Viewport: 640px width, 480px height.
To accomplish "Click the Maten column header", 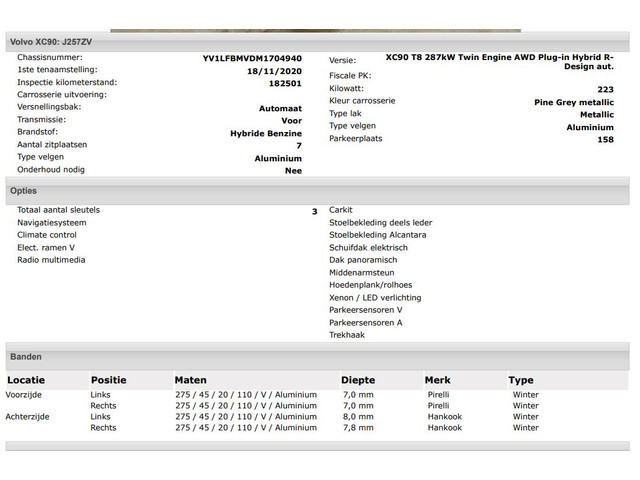I will pos(190,380).
